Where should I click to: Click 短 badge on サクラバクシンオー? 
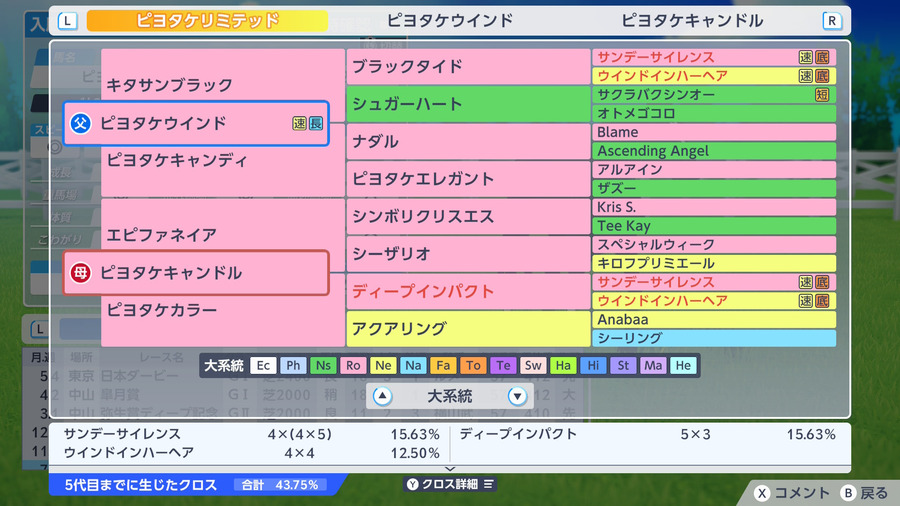pos(822,95)
